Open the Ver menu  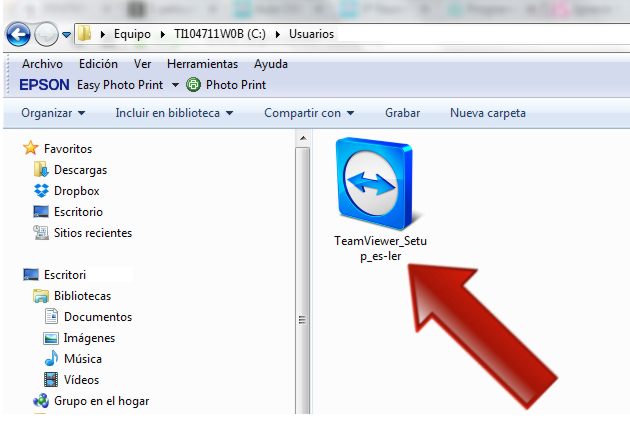point(142,64)
